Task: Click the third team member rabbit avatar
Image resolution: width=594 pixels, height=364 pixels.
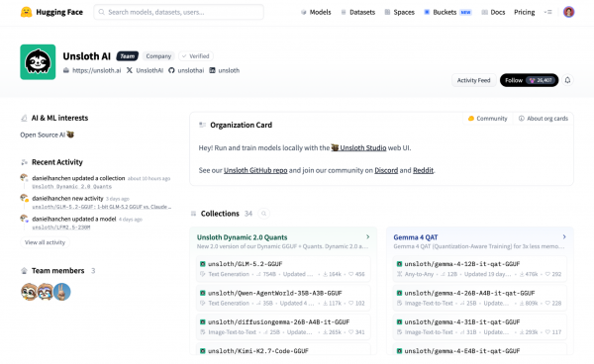Action: (x=61, y=292)
